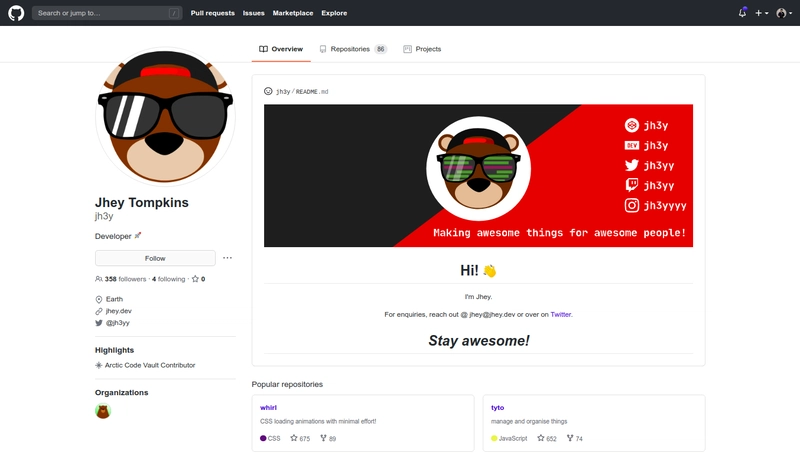Screen dimensions: 800x453
Task: Click the Repositories count badge 86
Action: pos(381,49)
